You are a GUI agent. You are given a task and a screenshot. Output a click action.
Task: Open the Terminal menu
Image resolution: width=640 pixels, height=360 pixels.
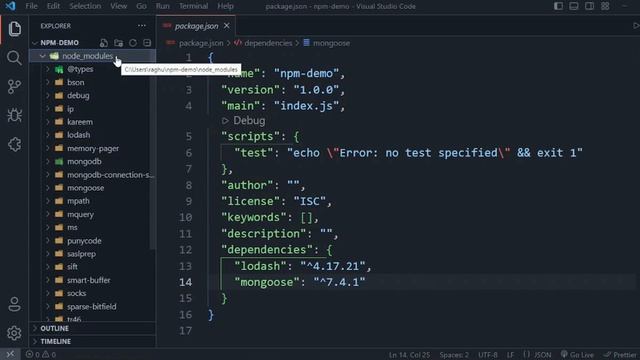(193, 6)
